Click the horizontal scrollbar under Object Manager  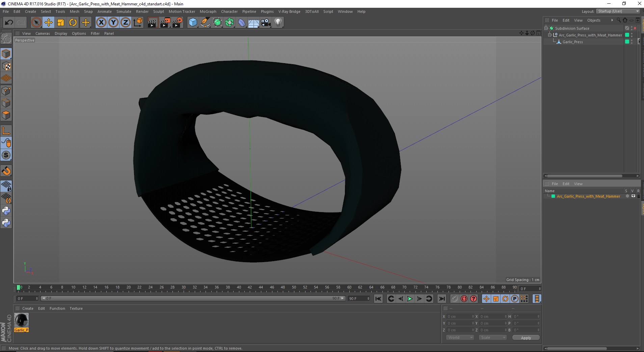point(585,176)
